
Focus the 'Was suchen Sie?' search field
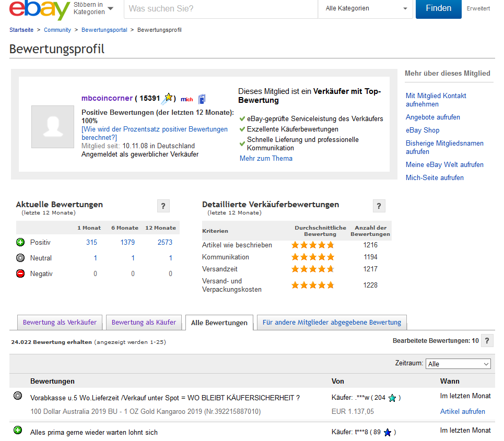220,8
